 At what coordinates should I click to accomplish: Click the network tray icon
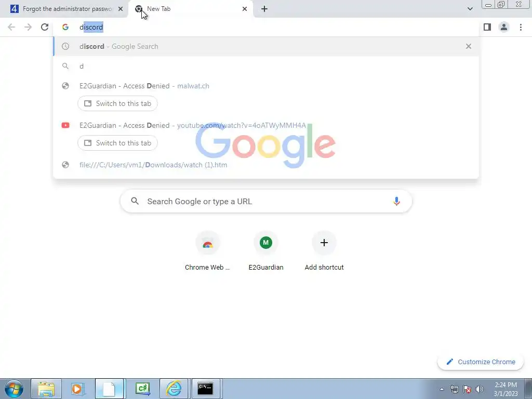[454, 389]
